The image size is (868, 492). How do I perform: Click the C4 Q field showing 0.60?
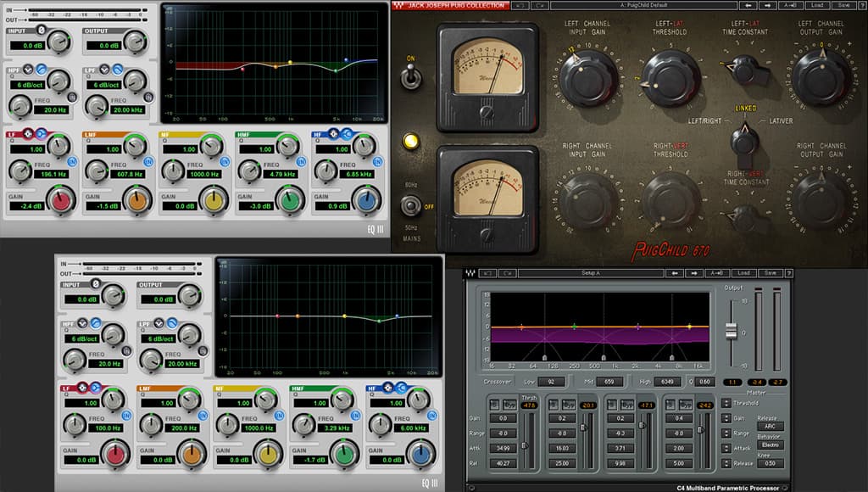pyautogui.click(x=704, y=382)
